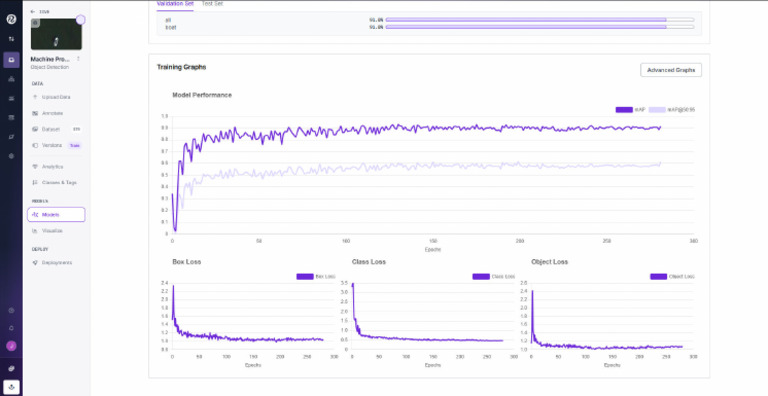
Task: Open the Analytics page
Action: 52,167
